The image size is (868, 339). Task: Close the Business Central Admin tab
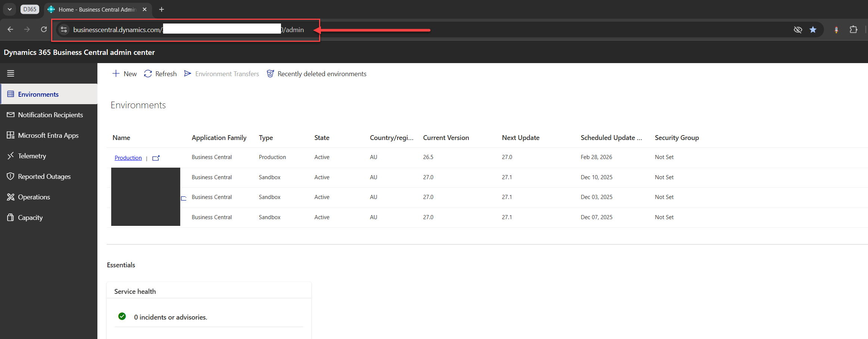pyautogui.click(x=144, y=9)
